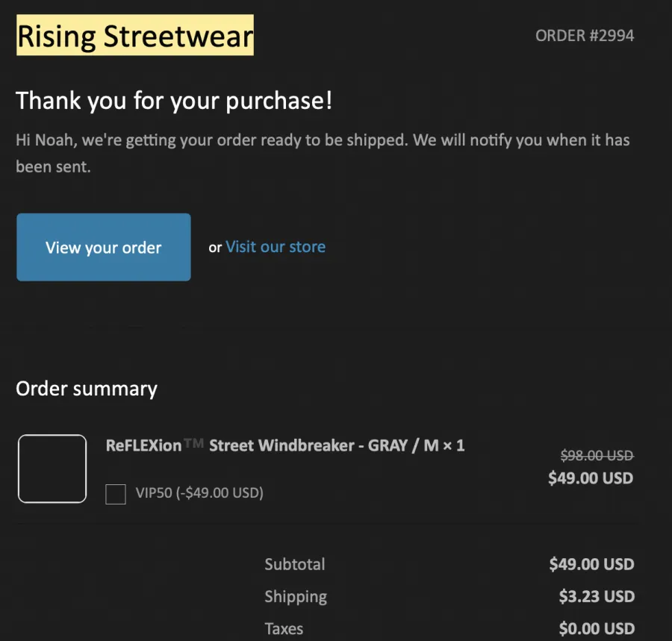Select the ORDER #2994 number text
Screen dimensions: 672x641
point(585,36)
